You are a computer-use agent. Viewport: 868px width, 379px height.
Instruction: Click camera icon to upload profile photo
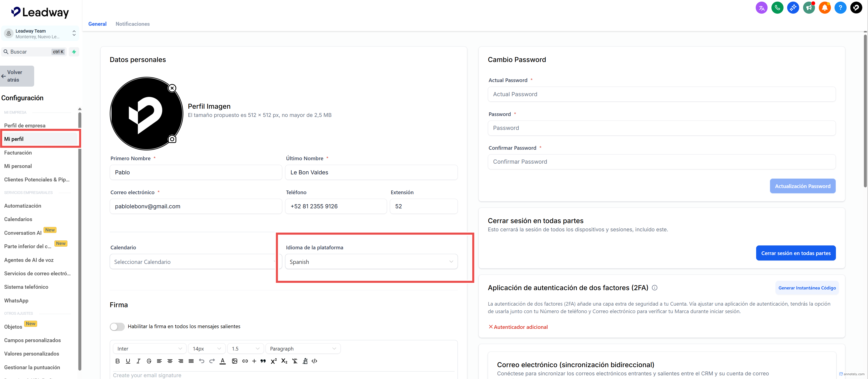[172, 139]
